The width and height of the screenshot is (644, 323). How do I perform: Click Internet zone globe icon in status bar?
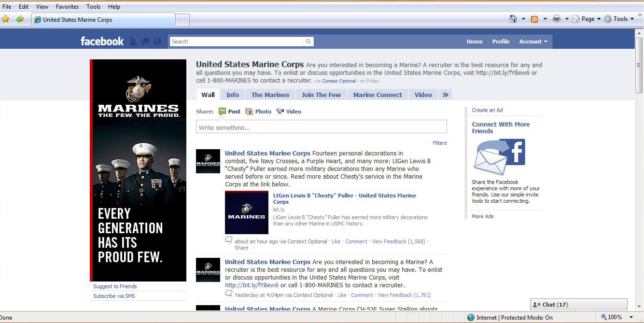[471, 317]
